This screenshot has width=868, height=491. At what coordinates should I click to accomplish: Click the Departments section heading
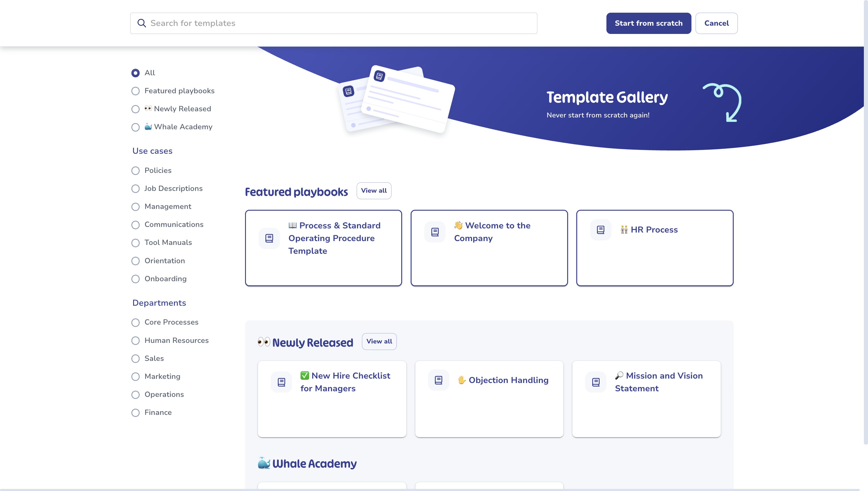(x=159, y=303)
